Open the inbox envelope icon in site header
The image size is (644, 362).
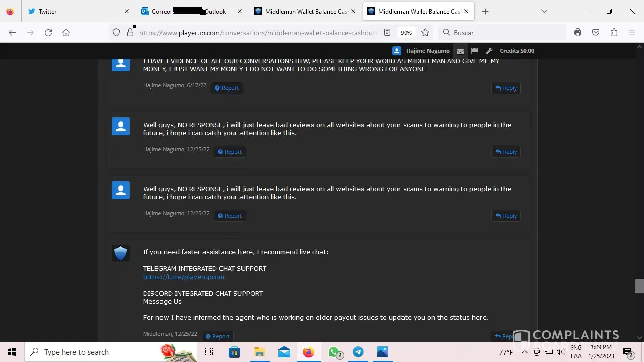(460, 51)
